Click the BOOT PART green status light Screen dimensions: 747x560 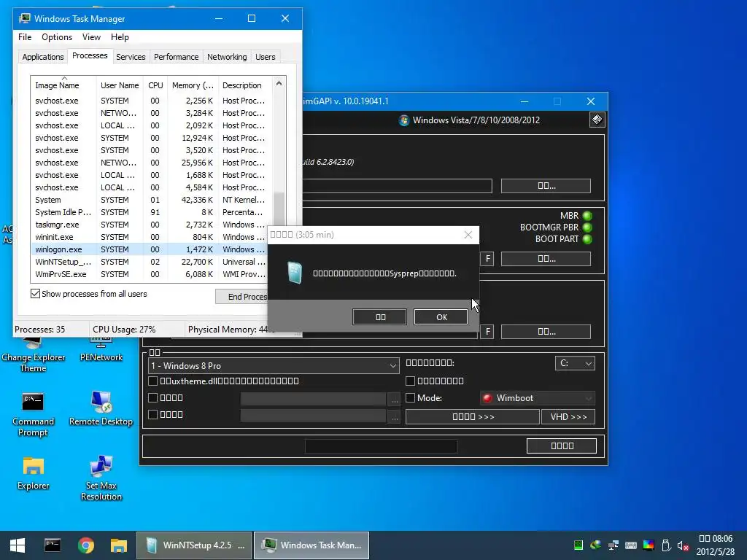tap(587, 239)
